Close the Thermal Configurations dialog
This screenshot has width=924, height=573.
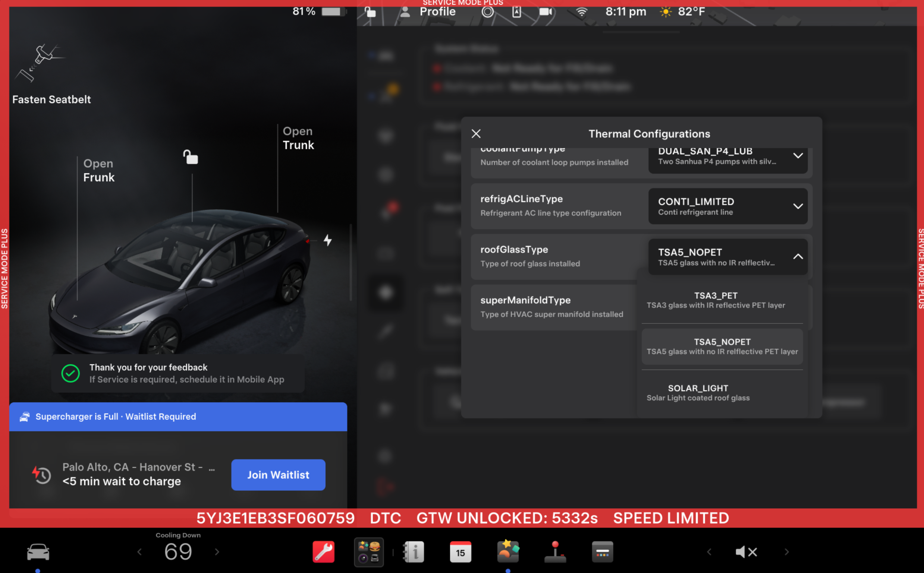coord(476,134)
